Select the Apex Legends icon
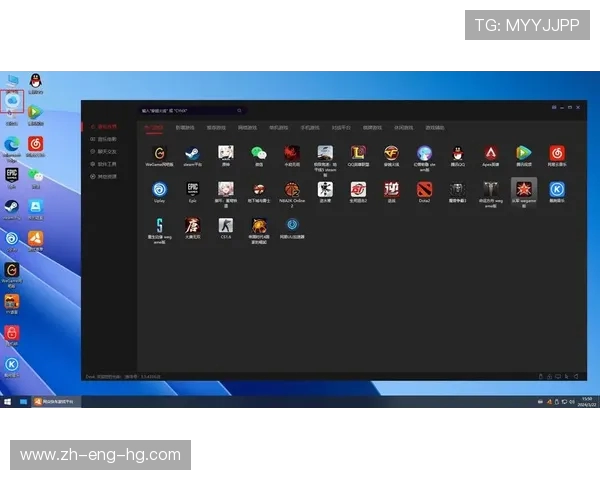The height and width of the screenshot is (480, 600). pos(491,153)
